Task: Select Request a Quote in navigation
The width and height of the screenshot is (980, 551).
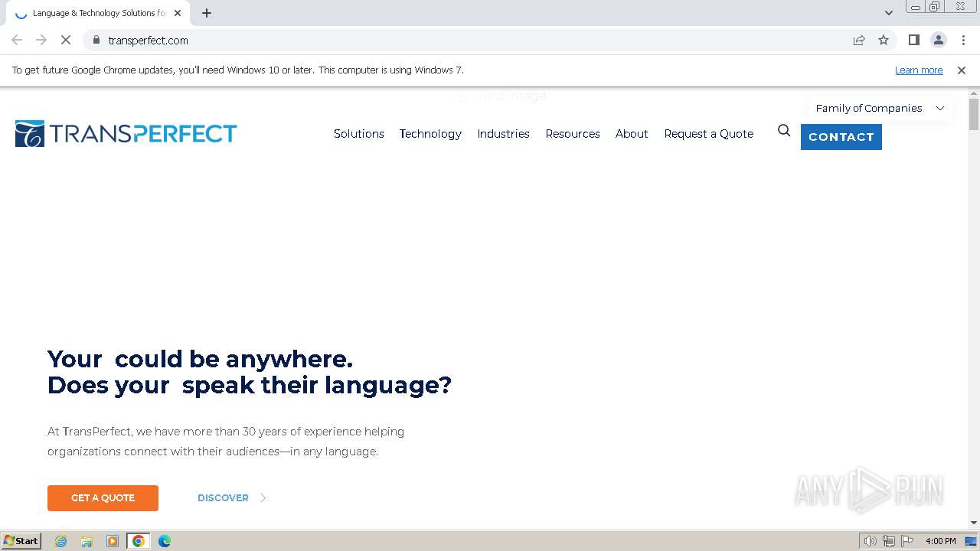Action: [708, 134]
